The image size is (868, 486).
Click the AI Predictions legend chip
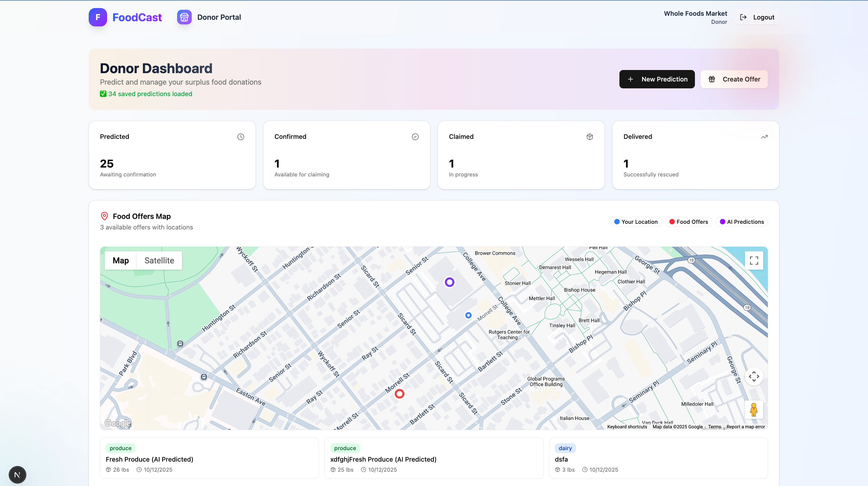click(x=742, y=221)
